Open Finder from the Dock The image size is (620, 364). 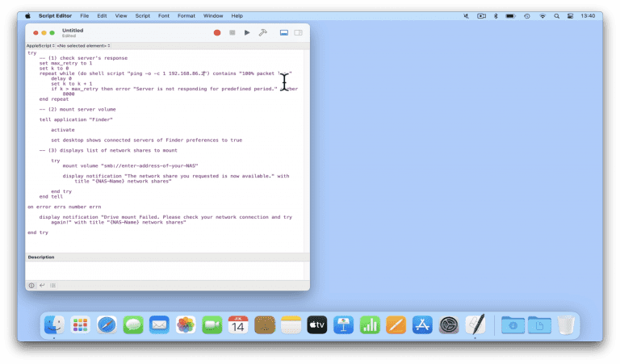[54, 325]
